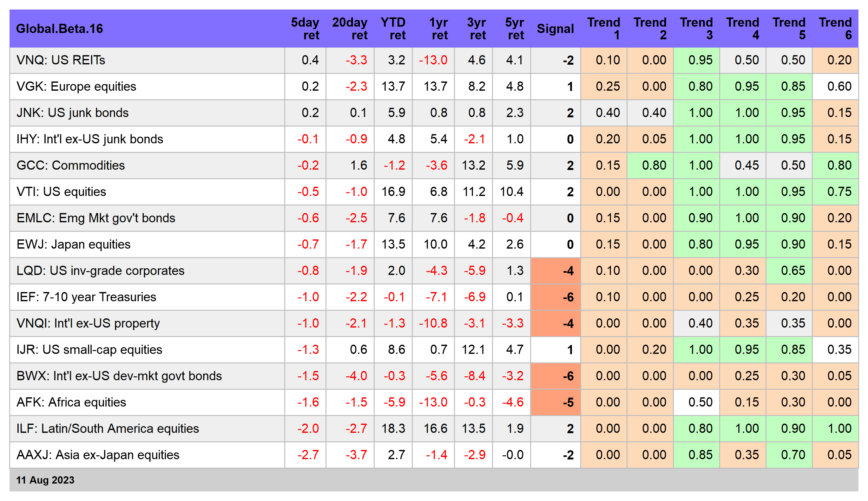Viewport: 868px width, 501px height.
Task: Click the -5 Signal cell for AFK
Action: tap(556, 402)
